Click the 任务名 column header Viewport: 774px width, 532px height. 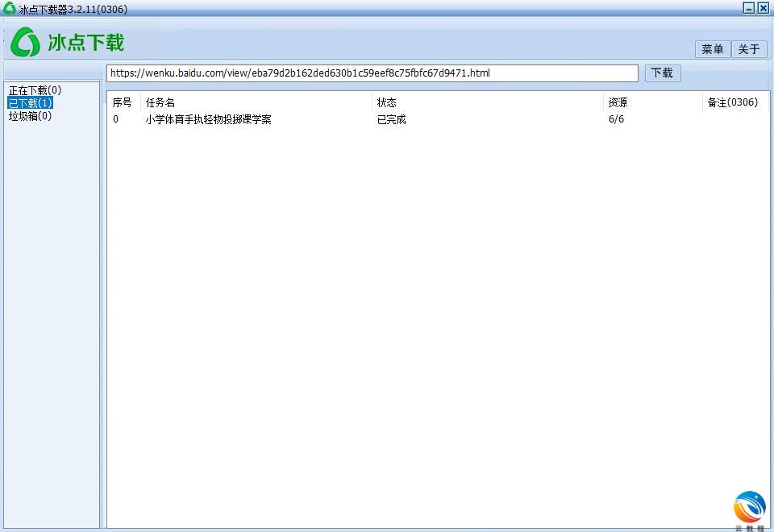pyautogui.click(x=160, y=102)
